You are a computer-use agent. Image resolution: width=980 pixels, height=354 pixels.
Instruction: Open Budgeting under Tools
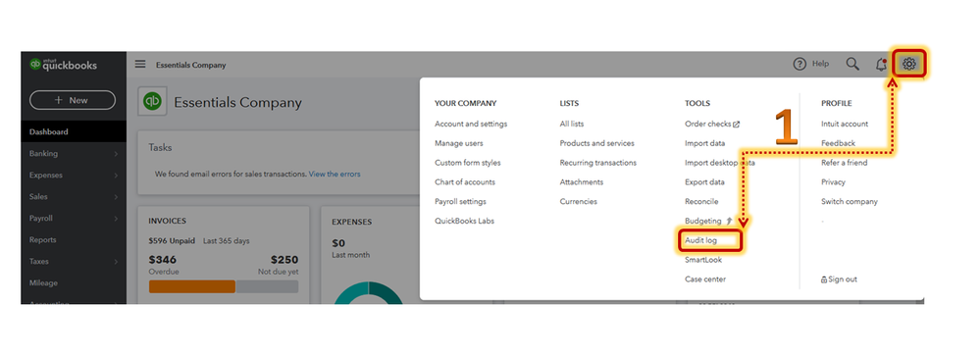(703, 221)
